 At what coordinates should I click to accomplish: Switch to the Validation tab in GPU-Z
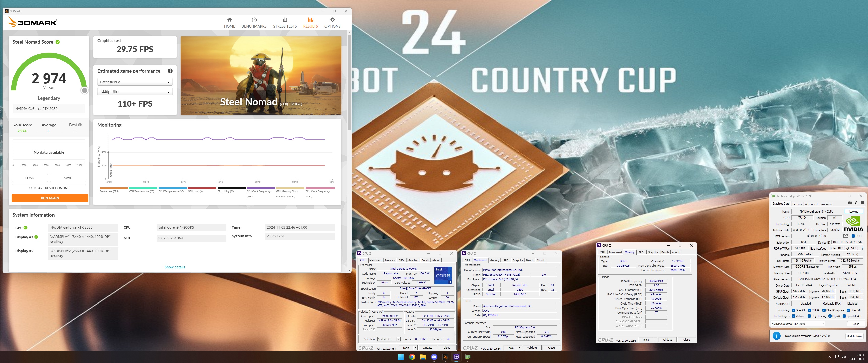tap(826, 204)
